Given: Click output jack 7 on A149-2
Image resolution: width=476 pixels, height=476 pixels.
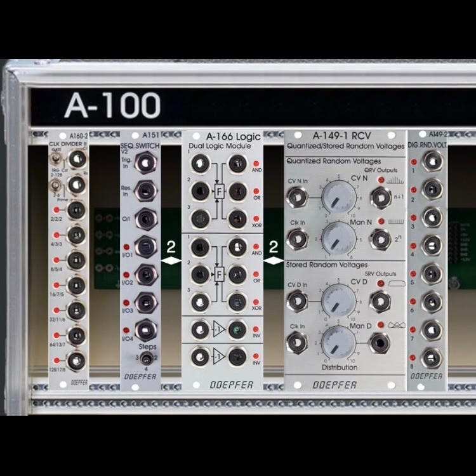Looking at the screenshot, I should [x=432, y=330].
